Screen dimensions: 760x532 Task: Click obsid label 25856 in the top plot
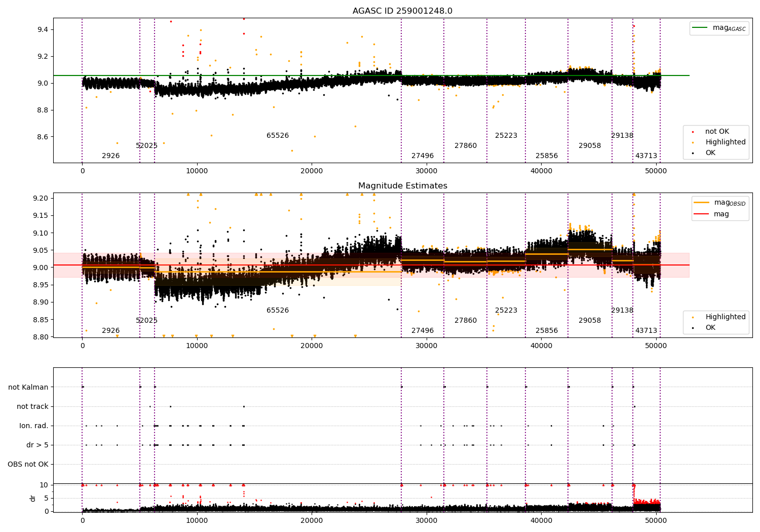coord(547,156)
